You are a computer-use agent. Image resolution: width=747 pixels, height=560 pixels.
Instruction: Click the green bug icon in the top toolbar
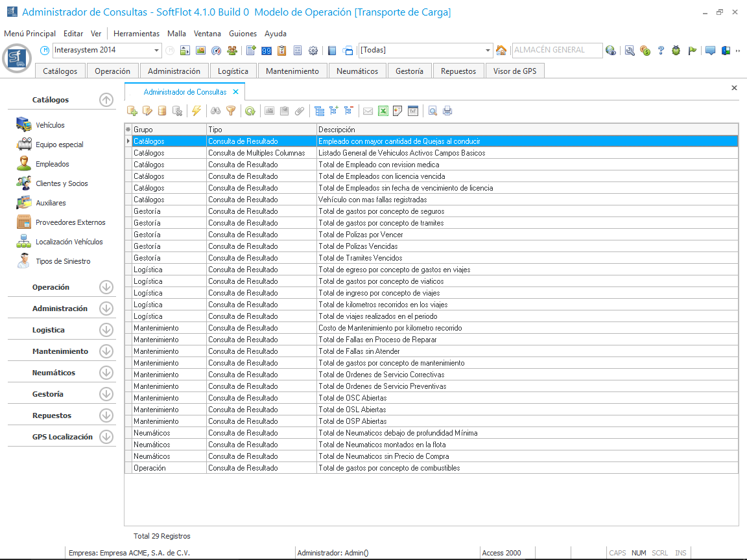[x=676, y=51]
